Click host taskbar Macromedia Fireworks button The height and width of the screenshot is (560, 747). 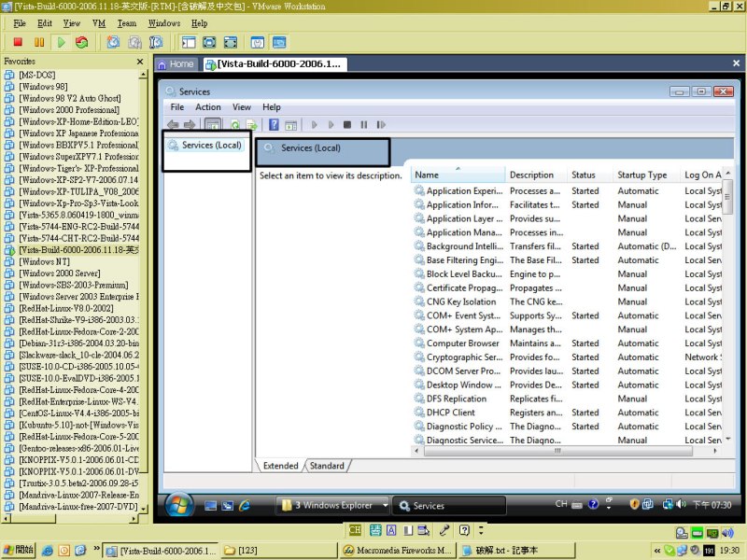[x=398, y=551]
